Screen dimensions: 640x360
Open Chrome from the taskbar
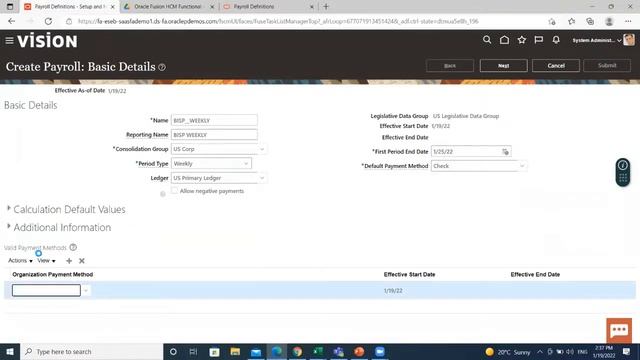click(297, 351)
